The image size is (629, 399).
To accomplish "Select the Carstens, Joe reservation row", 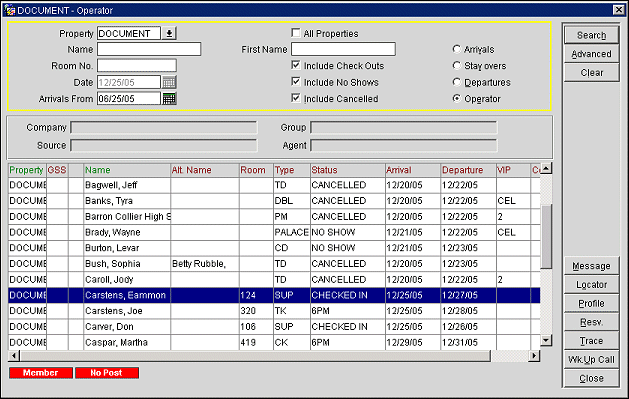I will pos(274,311).
